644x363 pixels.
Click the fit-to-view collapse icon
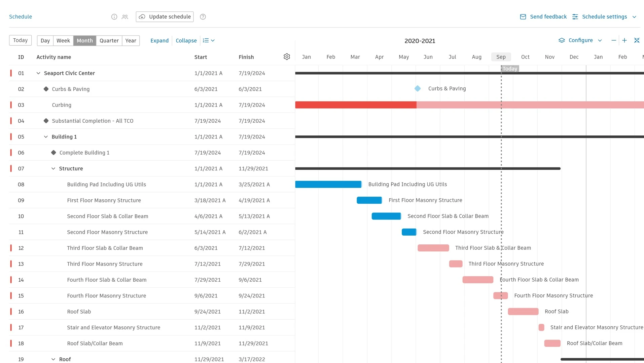[637, 40]
